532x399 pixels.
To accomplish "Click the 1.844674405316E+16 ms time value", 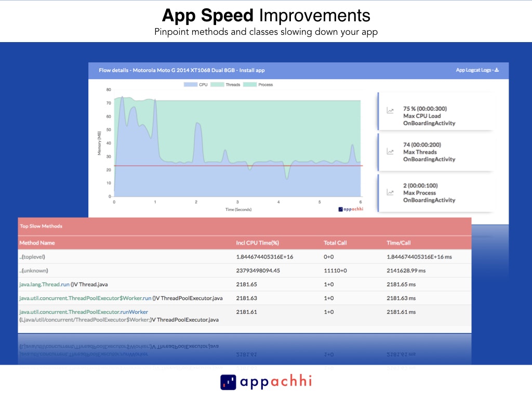I will [x=419, y=257].
